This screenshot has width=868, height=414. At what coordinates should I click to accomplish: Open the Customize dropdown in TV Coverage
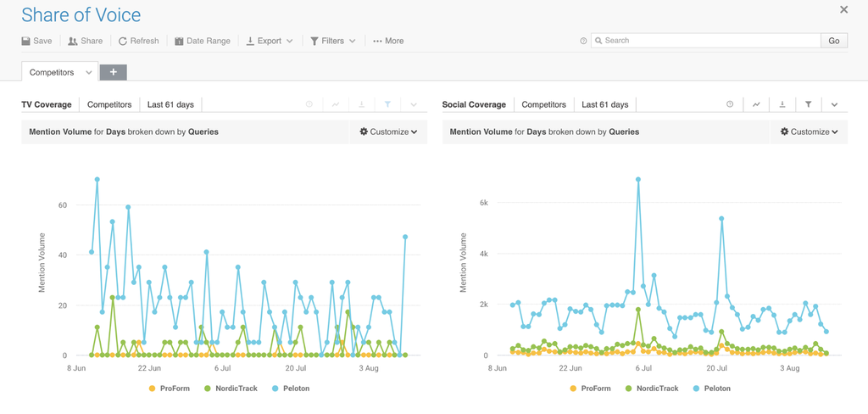pos(388,132)
